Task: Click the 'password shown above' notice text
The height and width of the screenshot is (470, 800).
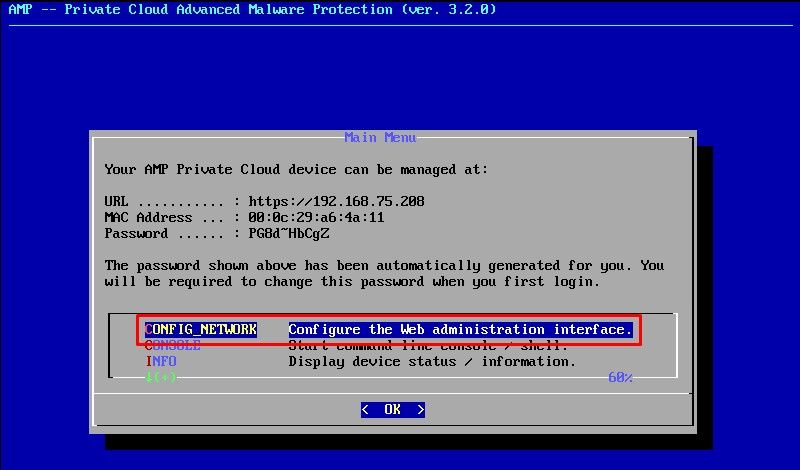Action: (x=384, y=274)
